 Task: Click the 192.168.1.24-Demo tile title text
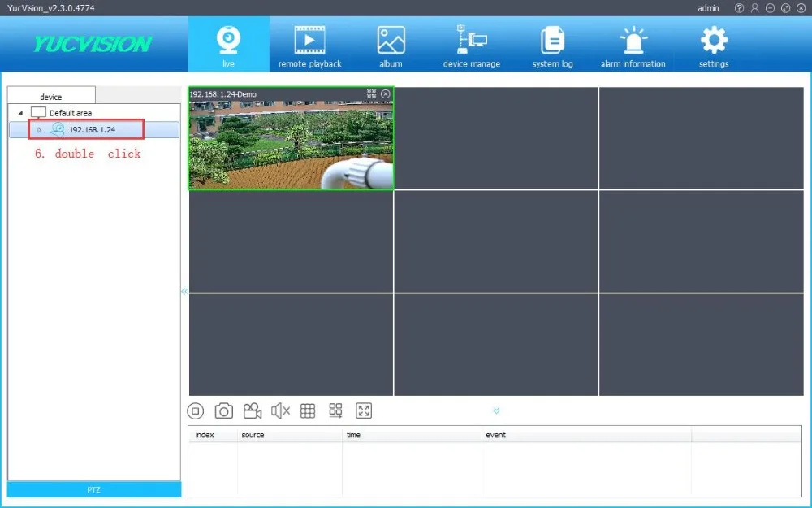click(223, 94)
